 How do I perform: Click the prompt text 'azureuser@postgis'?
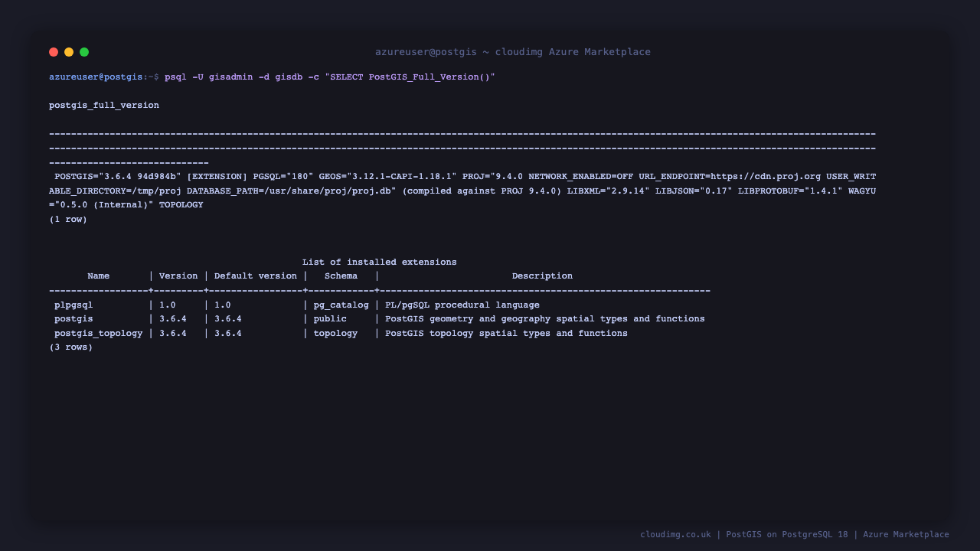[96, 77]
